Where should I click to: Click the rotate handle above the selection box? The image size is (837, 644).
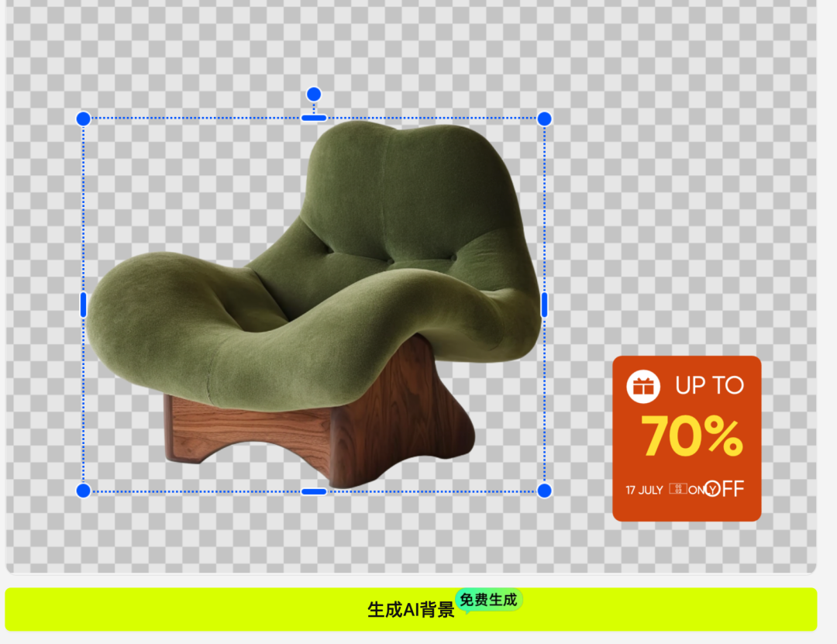[313, 93]
